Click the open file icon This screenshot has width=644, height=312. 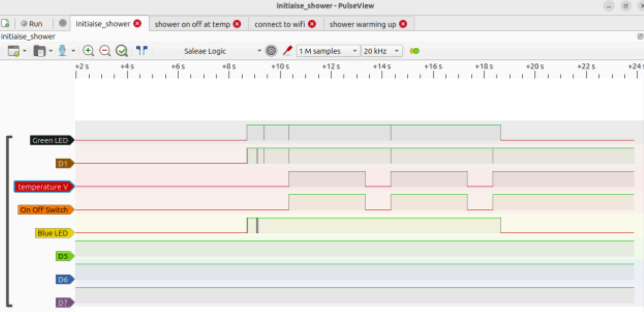(39, 51)
